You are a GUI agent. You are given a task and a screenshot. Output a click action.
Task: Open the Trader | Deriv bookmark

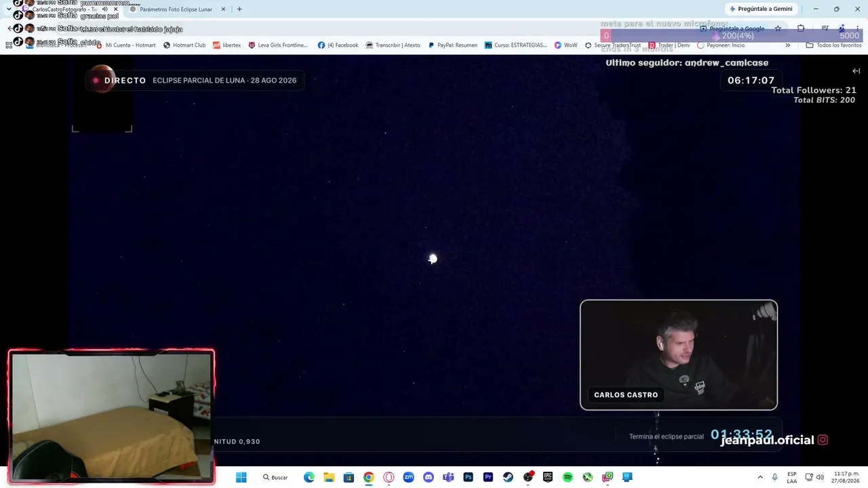(669, 45)
